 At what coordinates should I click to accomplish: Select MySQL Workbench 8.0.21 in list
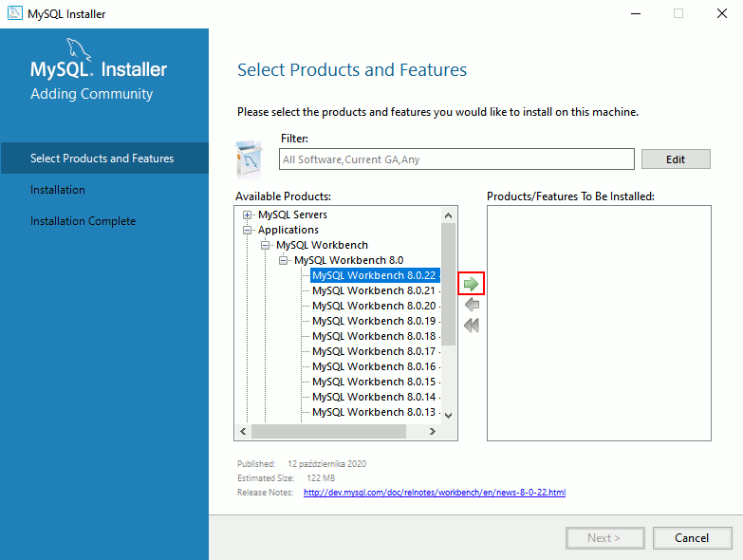(373, 290)
